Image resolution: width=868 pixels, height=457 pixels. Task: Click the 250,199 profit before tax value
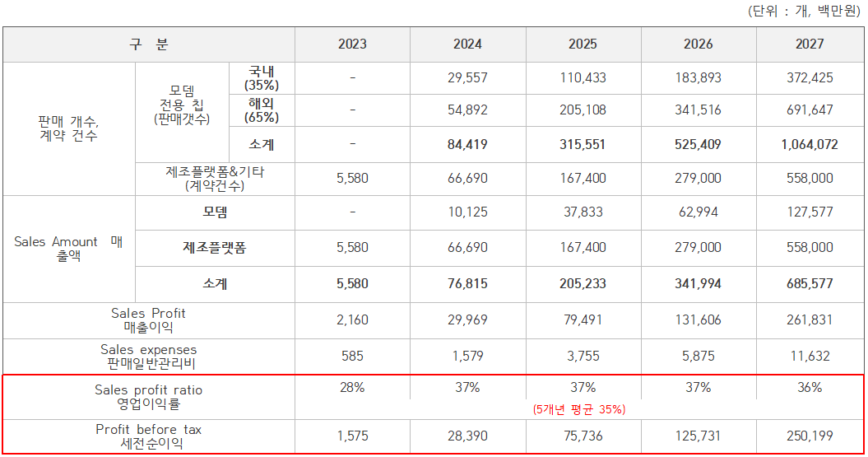[810, 436]
